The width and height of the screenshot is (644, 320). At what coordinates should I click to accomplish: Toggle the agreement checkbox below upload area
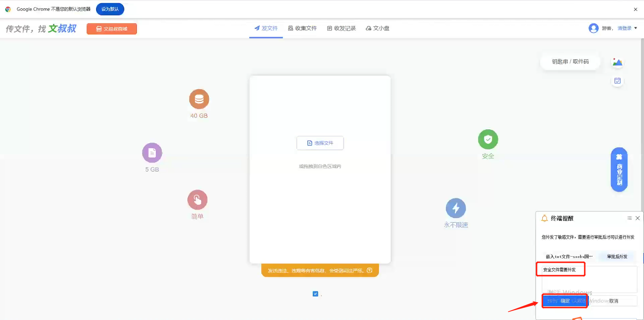(x=315, y=294)
